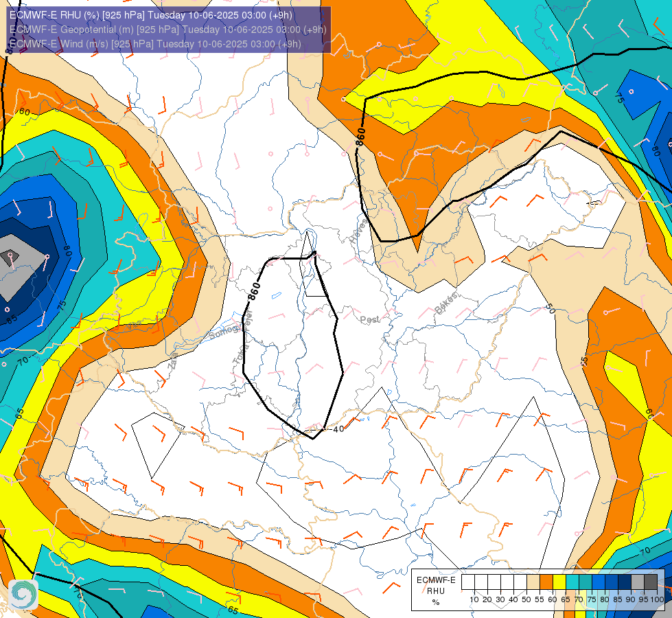
Task: Click the Békés county label on the map
Action: [x=445, y=304]
